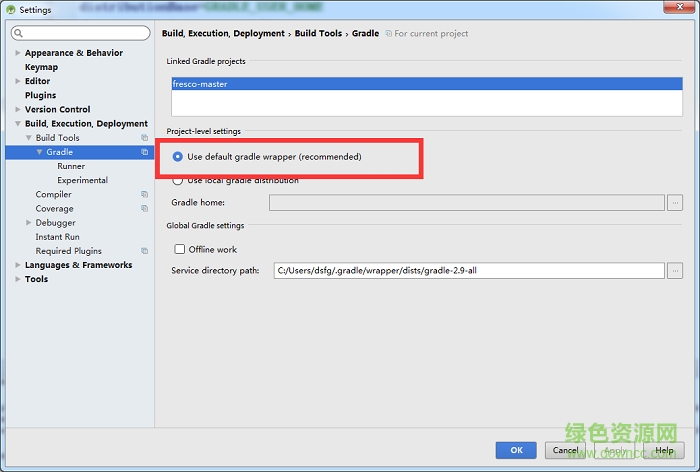The image size is (700, 472).
Task: Collapse the Gradle node arrow
Action: (x=39, y=152)
